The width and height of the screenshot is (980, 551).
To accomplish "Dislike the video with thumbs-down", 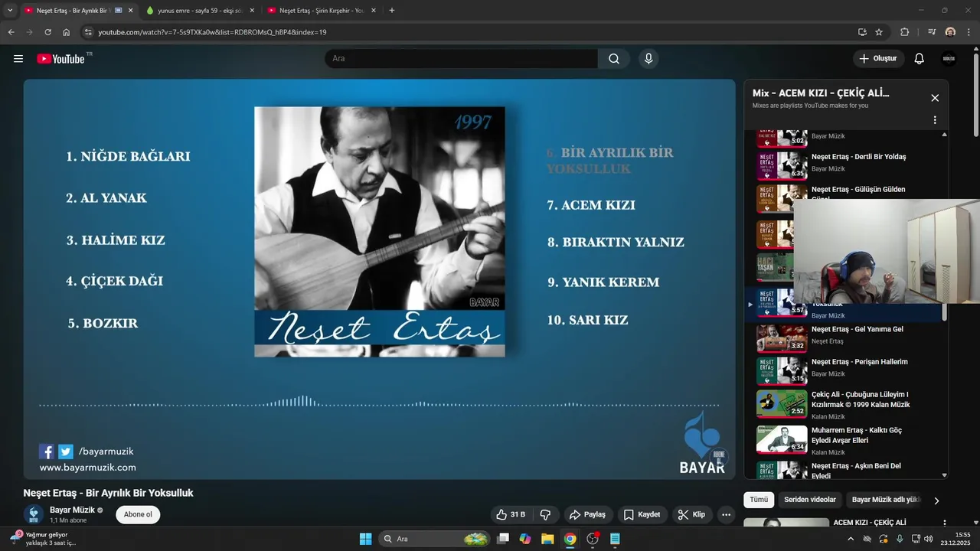I will [546, 514].
